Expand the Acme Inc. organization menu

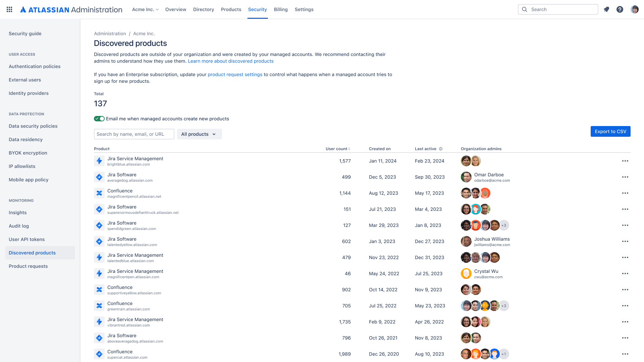tap(146, 9)
